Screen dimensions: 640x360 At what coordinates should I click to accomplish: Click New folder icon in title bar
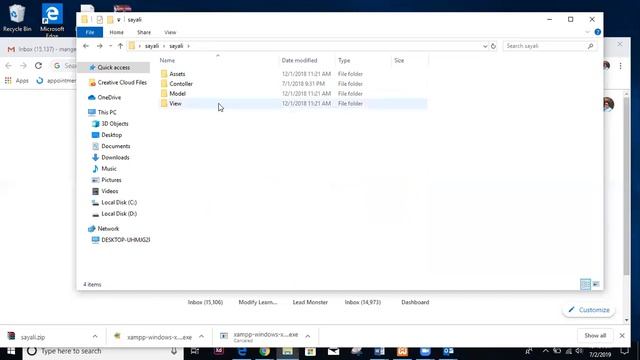[x=110, y=20]
